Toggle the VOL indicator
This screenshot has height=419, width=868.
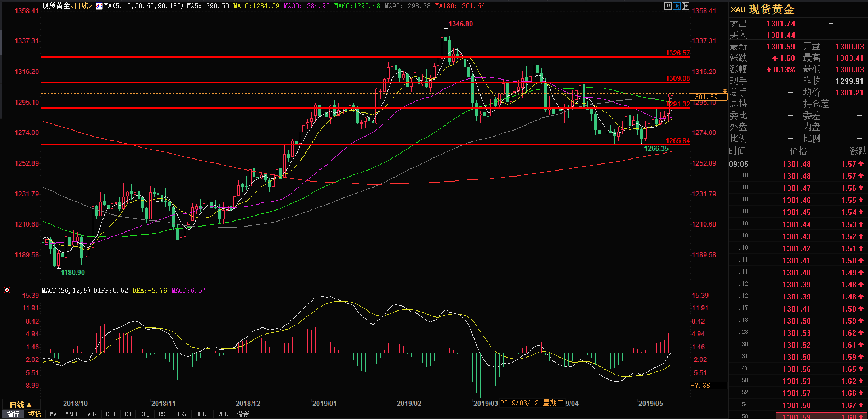(222, 414)
